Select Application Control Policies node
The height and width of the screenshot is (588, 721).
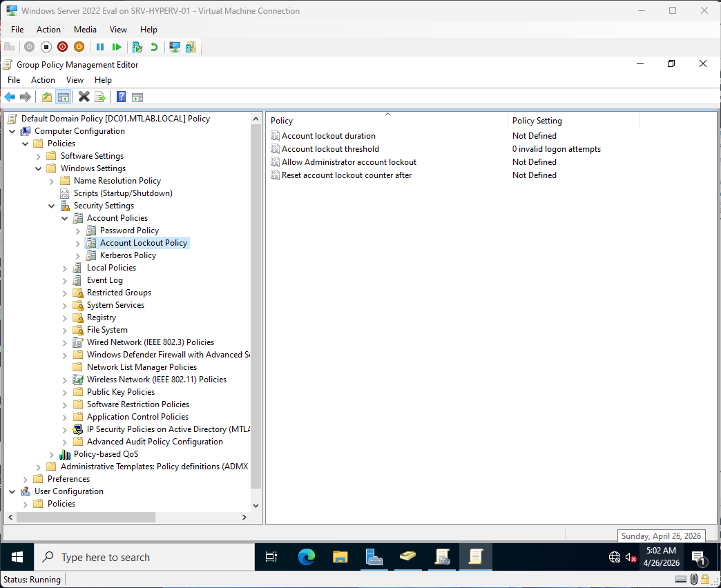click(137, 417)
